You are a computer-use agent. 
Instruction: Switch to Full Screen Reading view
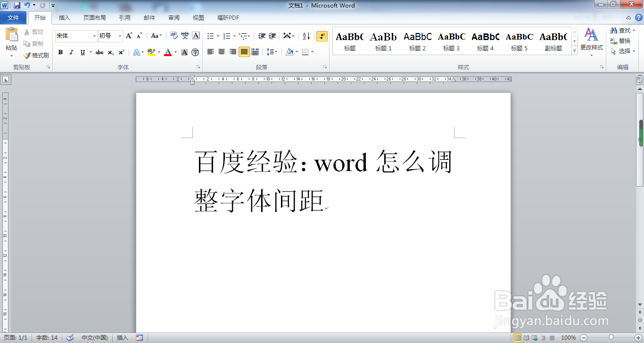(527, 338)
